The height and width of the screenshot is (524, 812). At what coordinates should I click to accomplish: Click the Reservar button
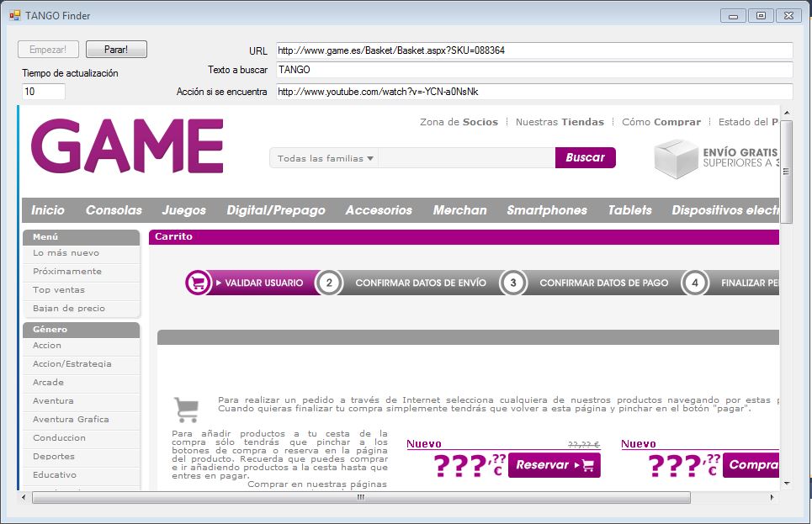point(555,465)
